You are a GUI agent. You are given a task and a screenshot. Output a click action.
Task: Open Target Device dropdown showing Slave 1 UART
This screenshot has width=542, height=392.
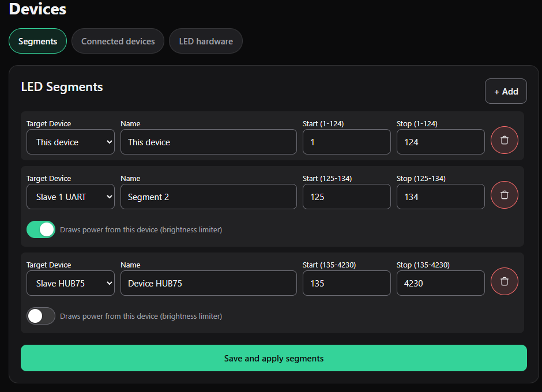70,197
